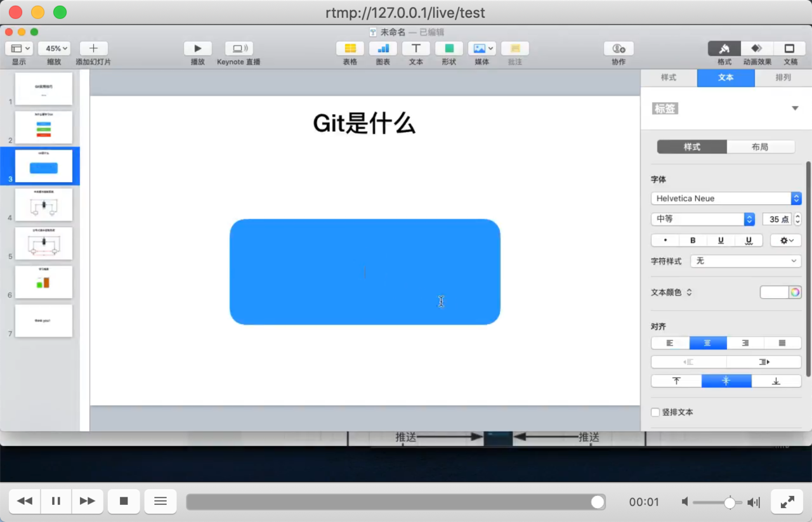Viewport: 812px width, 522px height.
Task: Select slide 5 thumbnail
Action: pos(44,244)
